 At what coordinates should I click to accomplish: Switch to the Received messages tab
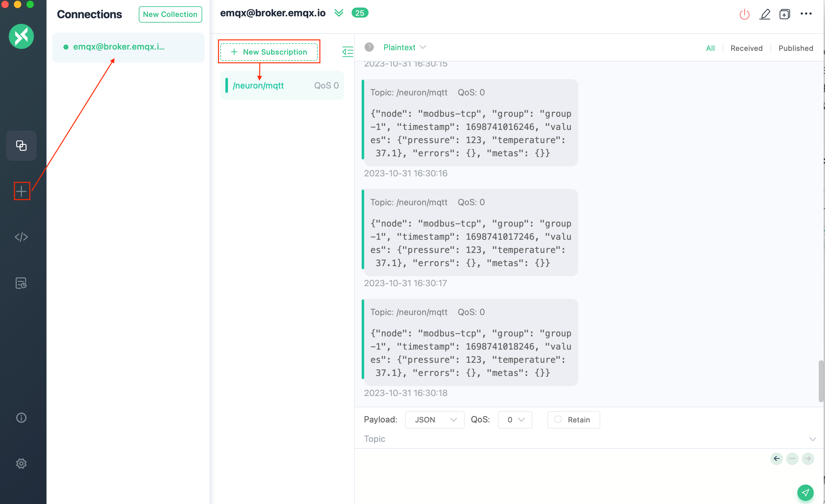pos(746,48)
